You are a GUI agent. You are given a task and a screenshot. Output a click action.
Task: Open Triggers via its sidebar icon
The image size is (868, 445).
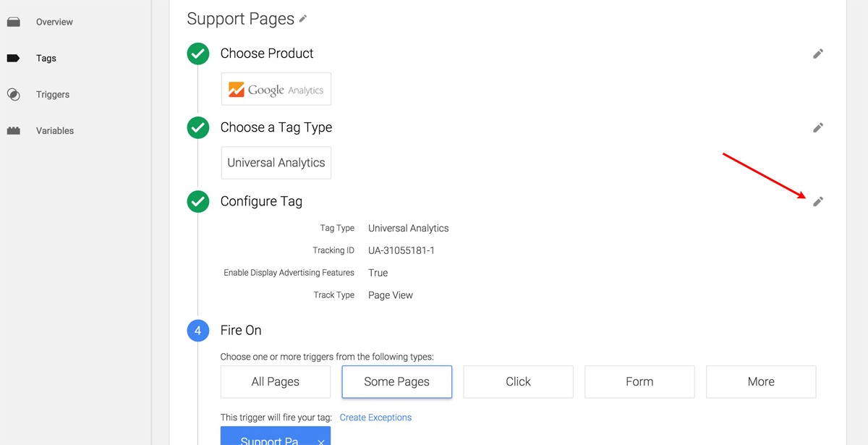click(13, 95)
